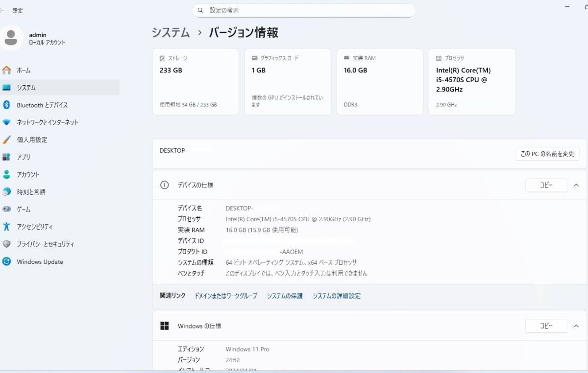Click the network Wi-Fi icon in sidebar
This screenshot has height=373, width=588.
[6, 122]
